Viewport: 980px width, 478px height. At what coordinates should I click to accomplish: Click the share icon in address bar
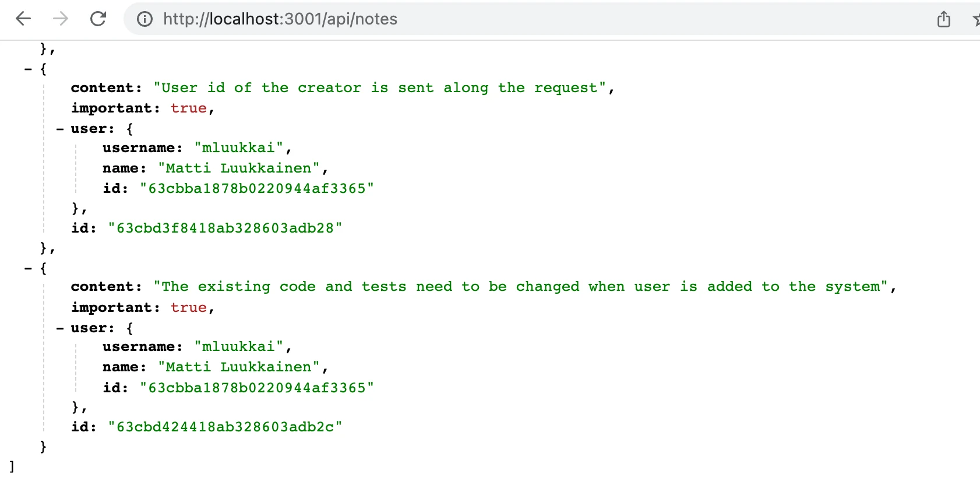point(944,19)
